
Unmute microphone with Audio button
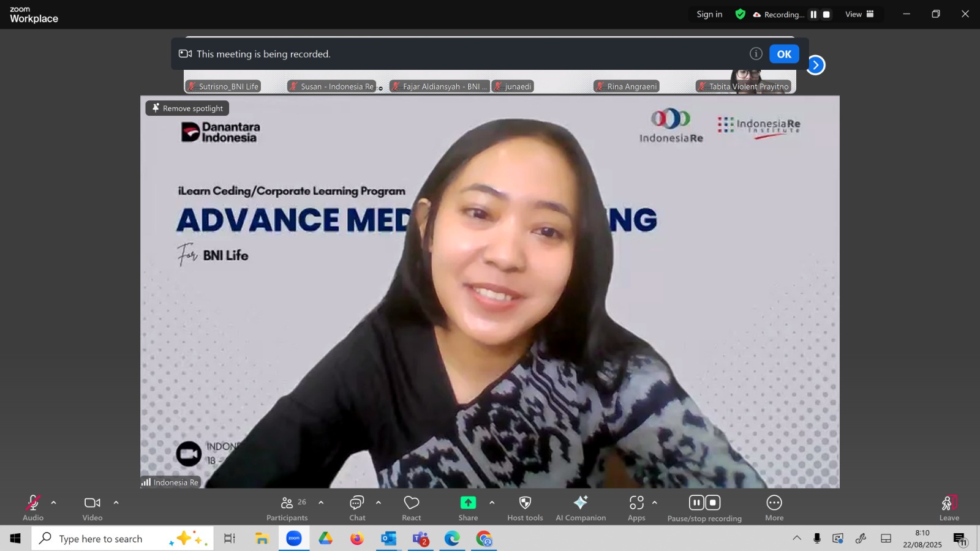pyautogui.click(x=33, y=508)
